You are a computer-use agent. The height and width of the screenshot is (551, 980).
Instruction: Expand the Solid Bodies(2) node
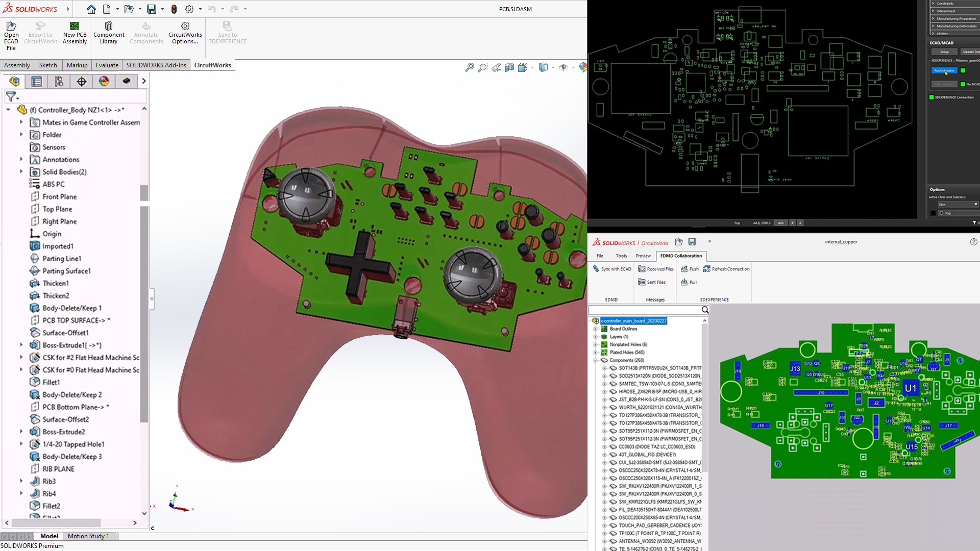(21, 171)
